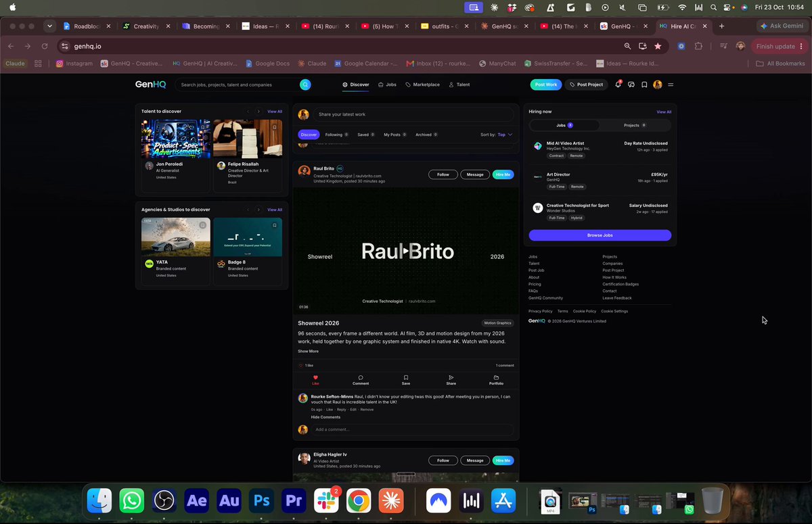This screenshot has width=812, height=524.
Task: Play the Raul Brito showreel video
Action: coord(406,252)
